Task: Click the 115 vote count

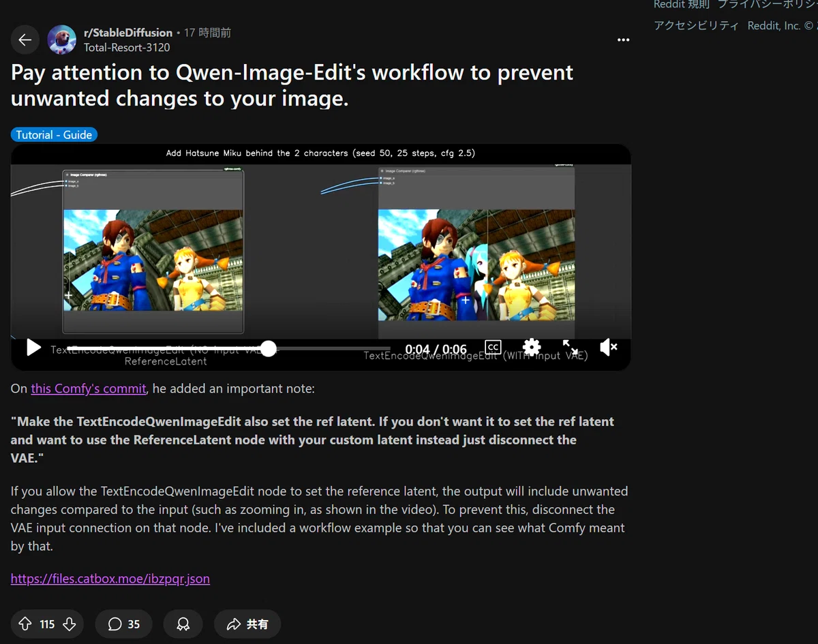Action: click(47, 624)
